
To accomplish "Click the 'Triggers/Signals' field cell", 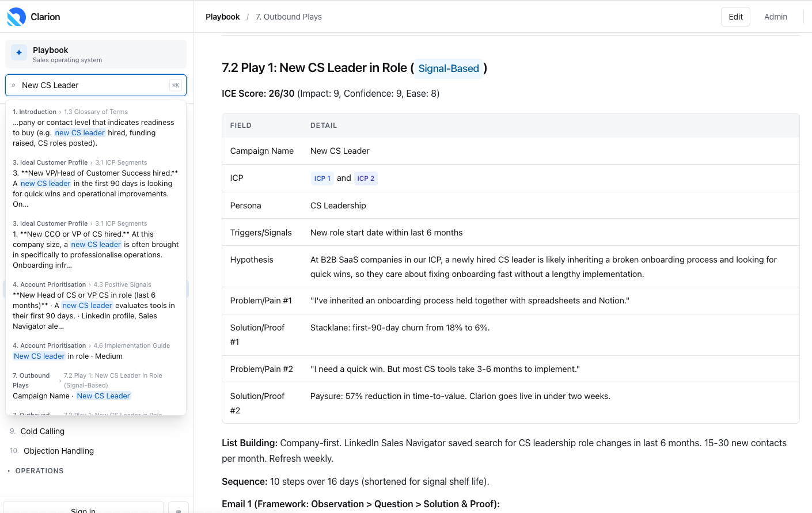I will [x=261, y=233].
